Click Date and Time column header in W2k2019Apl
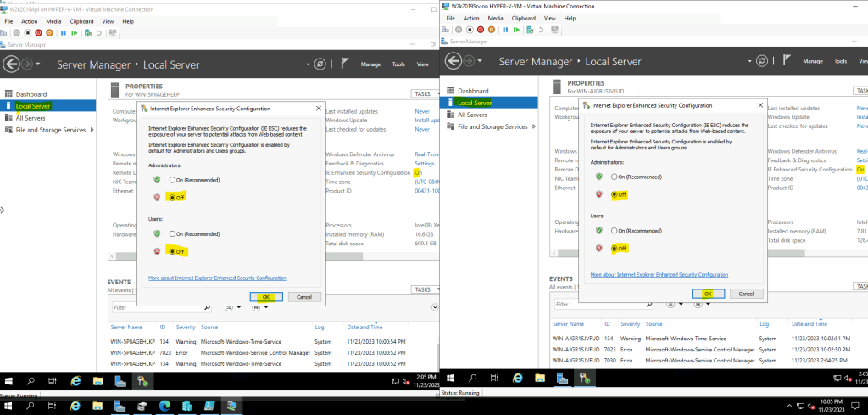The width and height of the screenshot is (868, 415). 364,327
